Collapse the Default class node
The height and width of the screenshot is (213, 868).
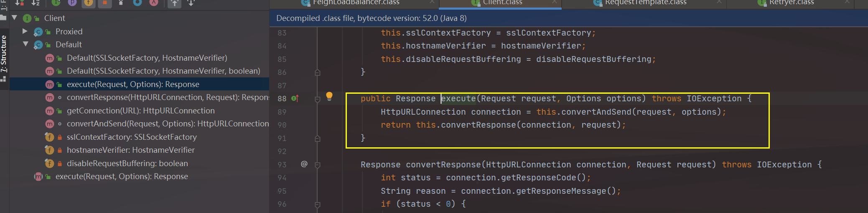click(25, 44)
